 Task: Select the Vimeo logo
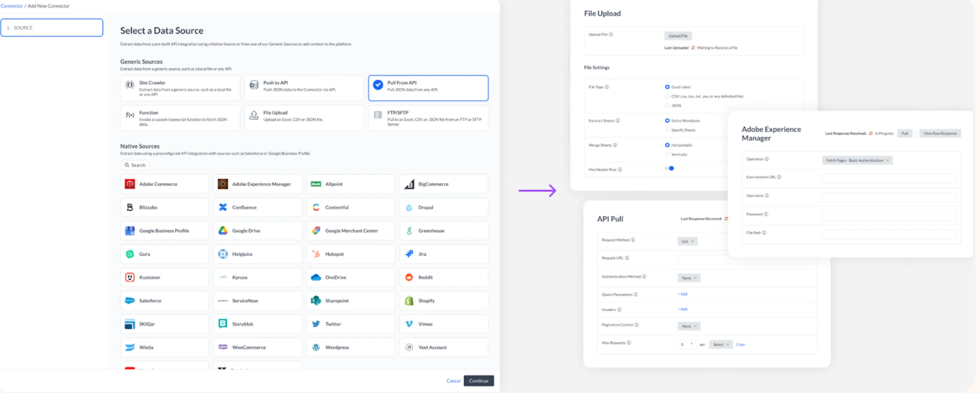tap(409, 324)
